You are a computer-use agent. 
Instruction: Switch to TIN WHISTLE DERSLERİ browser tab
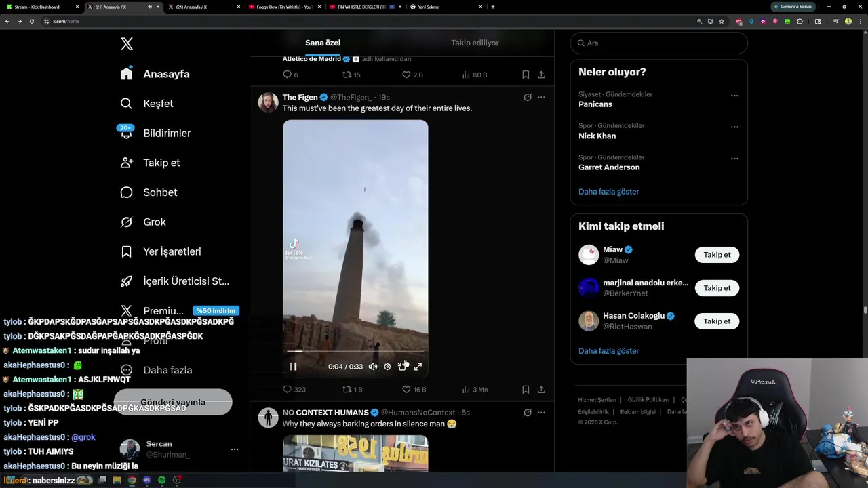(x=366, y=7)
